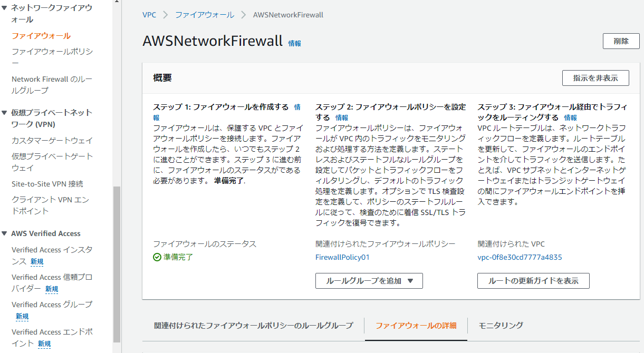Click the ファイアウォールのステータス label
Screen dimensions: 644x353
point(205,244)
